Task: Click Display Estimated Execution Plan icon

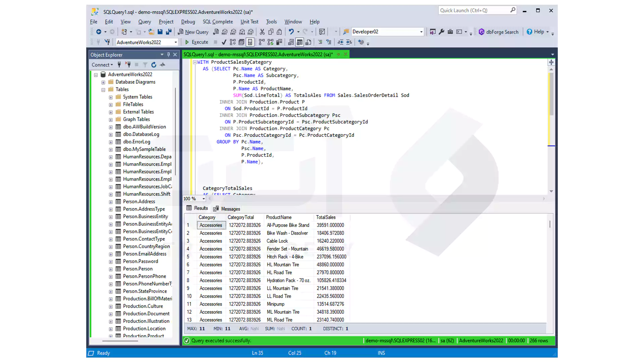Action: point(232,42)
